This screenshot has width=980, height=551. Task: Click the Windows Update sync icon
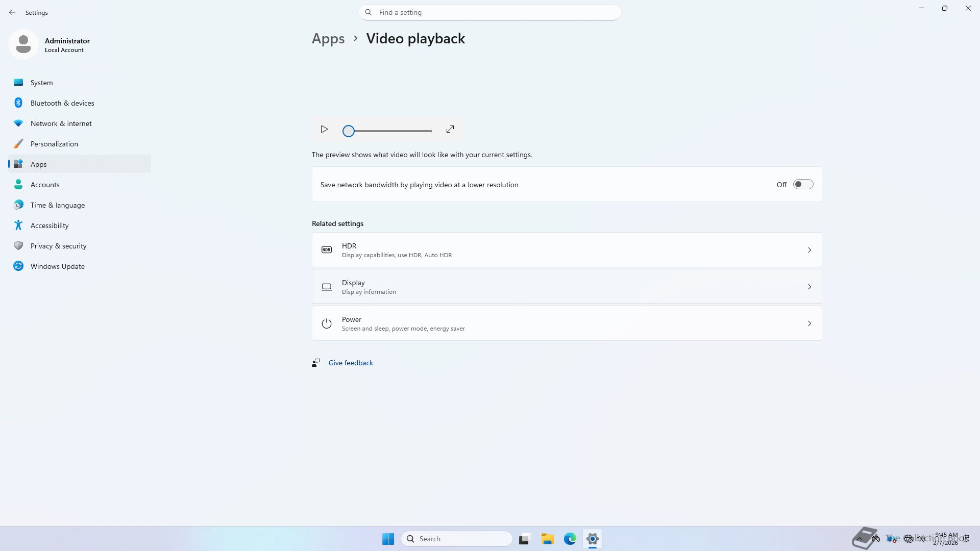click(18, 266)
